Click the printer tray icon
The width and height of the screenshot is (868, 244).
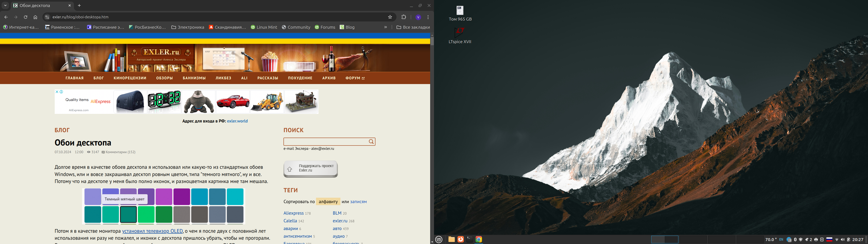point(816,240)
